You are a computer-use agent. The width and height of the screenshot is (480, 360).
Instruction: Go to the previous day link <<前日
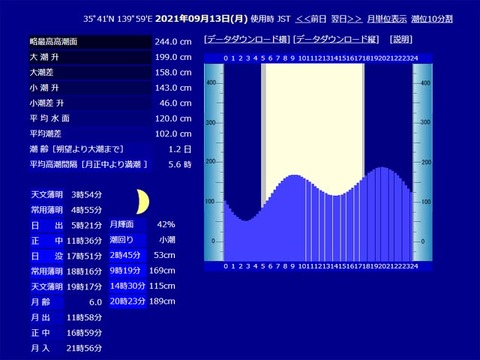(x=311, y=19)
